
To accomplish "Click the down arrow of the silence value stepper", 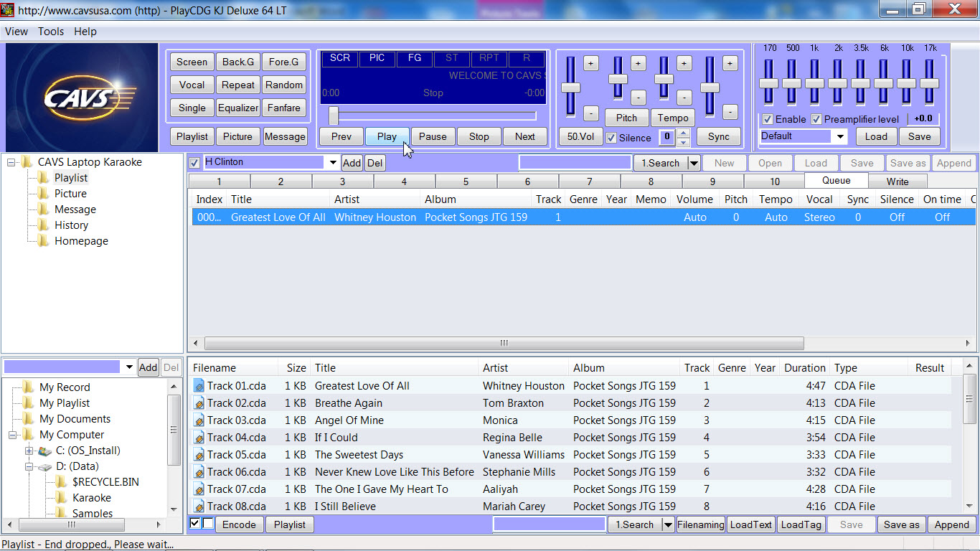I will tap(684, 142).
